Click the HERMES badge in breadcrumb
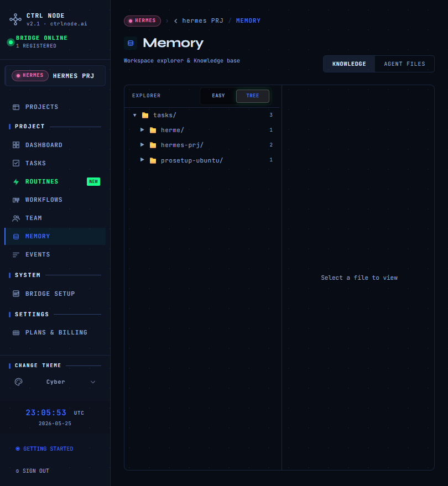Image resolution: width=448 pixels, height=486 pixels. [x=142, y=21]
